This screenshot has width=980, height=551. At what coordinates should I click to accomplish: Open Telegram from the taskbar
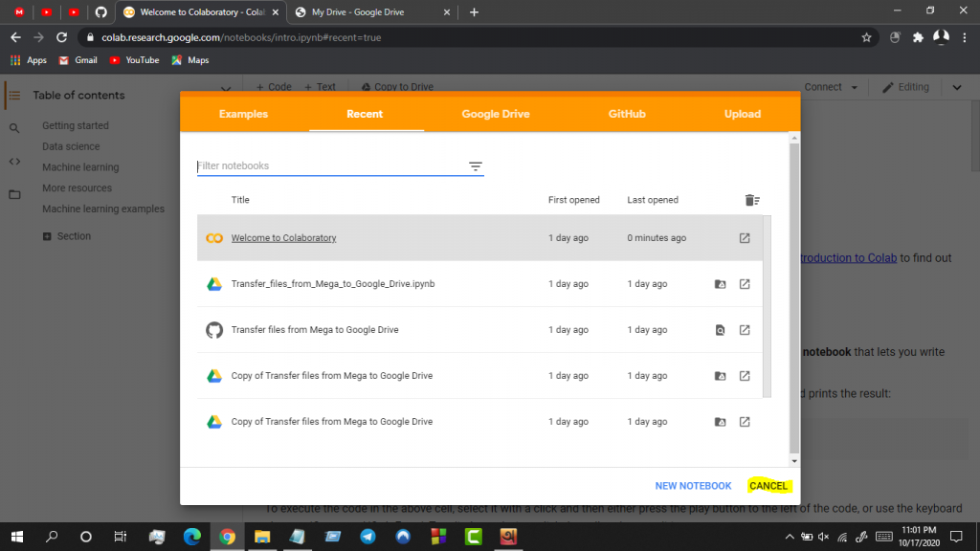click(x=368, y=536)
